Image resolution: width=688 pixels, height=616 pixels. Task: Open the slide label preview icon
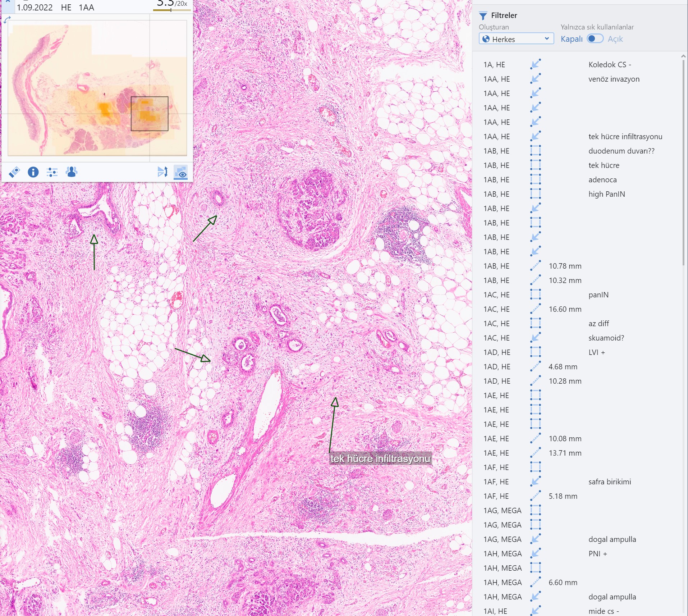click(14, 172)
